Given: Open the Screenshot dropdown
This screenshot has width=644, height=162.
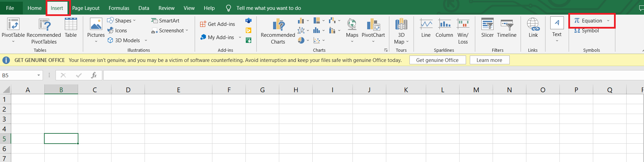Looking at the screenshot, I should click(x=187, y=31).
